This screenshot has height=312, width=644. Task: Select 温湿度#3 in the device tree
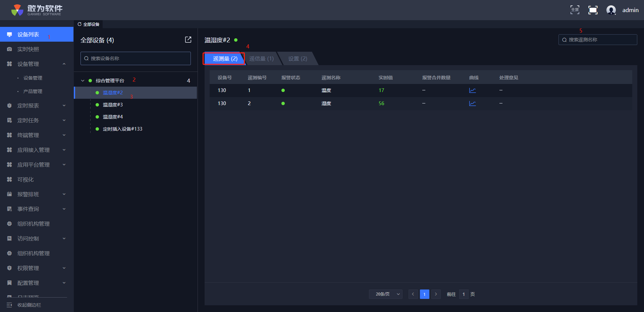pos(113,105)
